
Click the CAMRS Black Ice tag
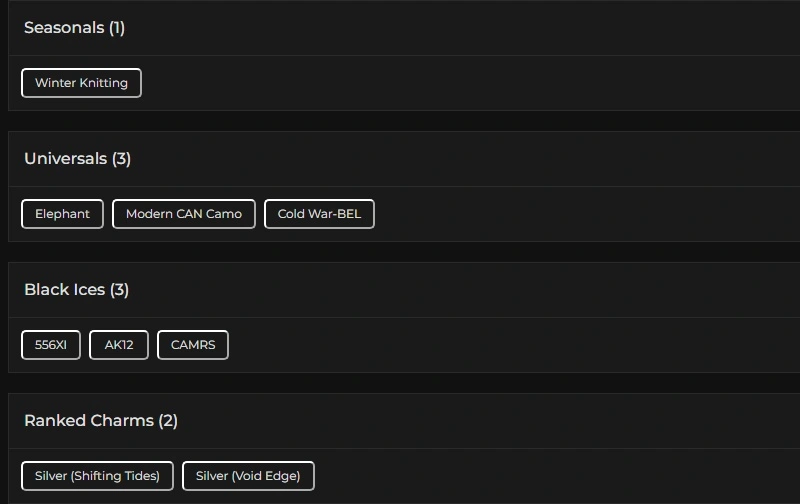tap(193, 345)
